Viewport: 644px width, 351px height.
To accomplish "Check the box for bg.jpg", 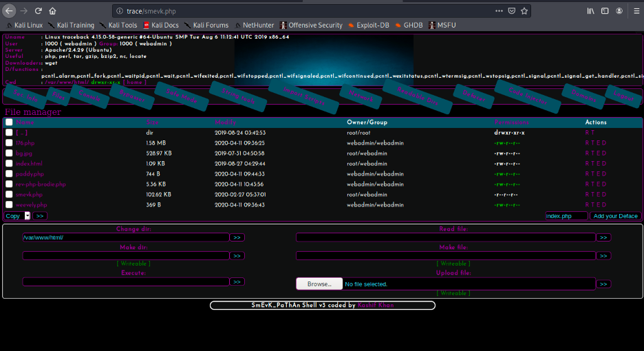I will [9, 153].
